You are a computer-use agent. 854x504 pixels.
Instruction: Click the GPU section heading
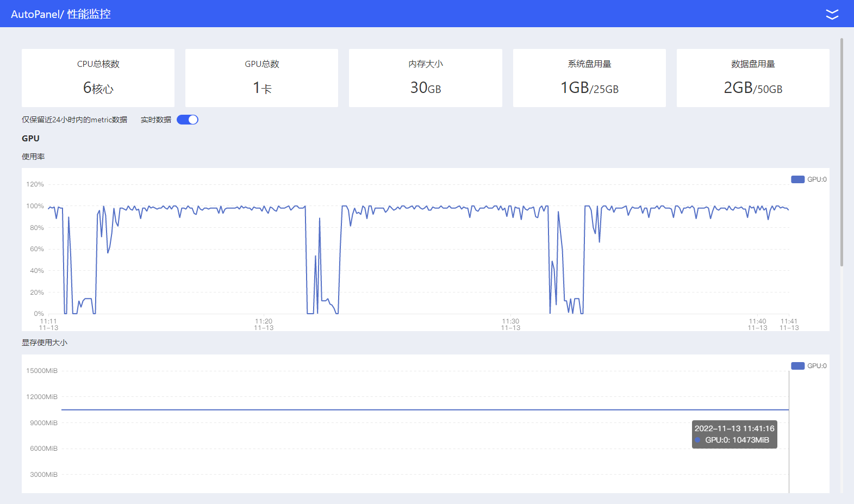click(x=30, y=139)
